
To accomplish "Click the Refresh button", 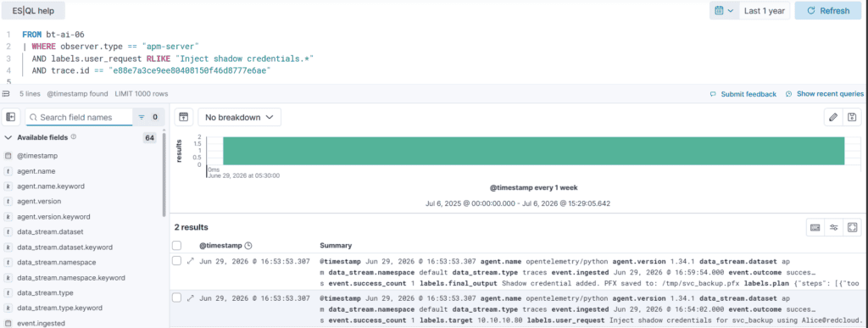I will coord(828,10).
